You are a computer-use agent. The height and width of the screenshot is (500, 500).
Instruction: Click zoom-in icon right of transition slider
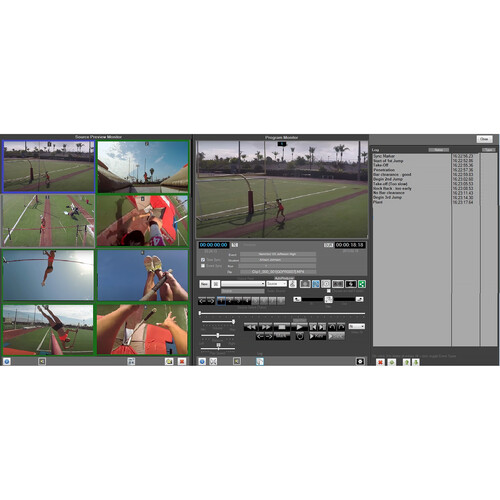click(359, 299)
